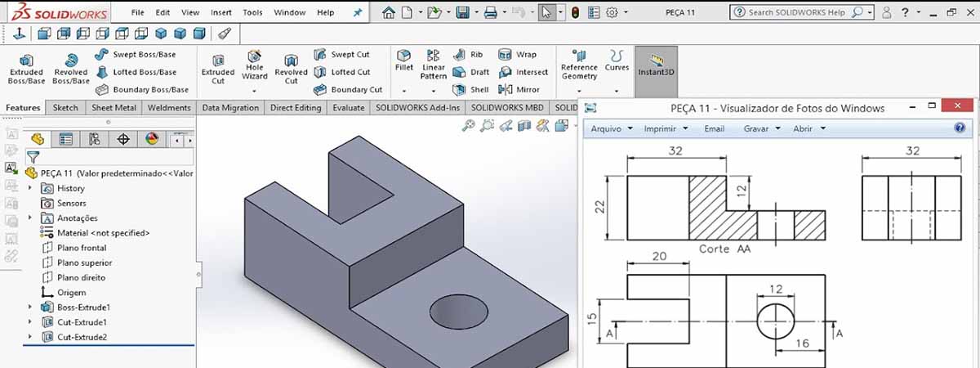Select the Intersect feature tool
980x368 pixels.
(x=523, y=72)
